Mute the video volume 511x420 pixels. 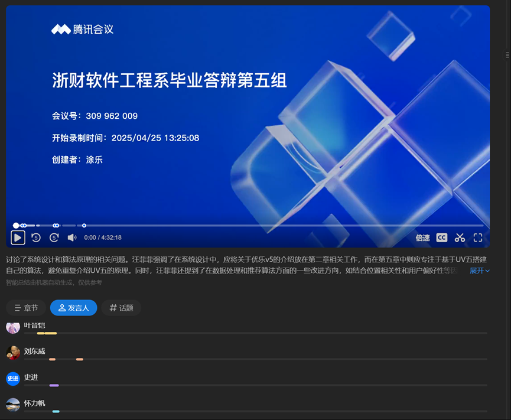click(x=72, y=237)
